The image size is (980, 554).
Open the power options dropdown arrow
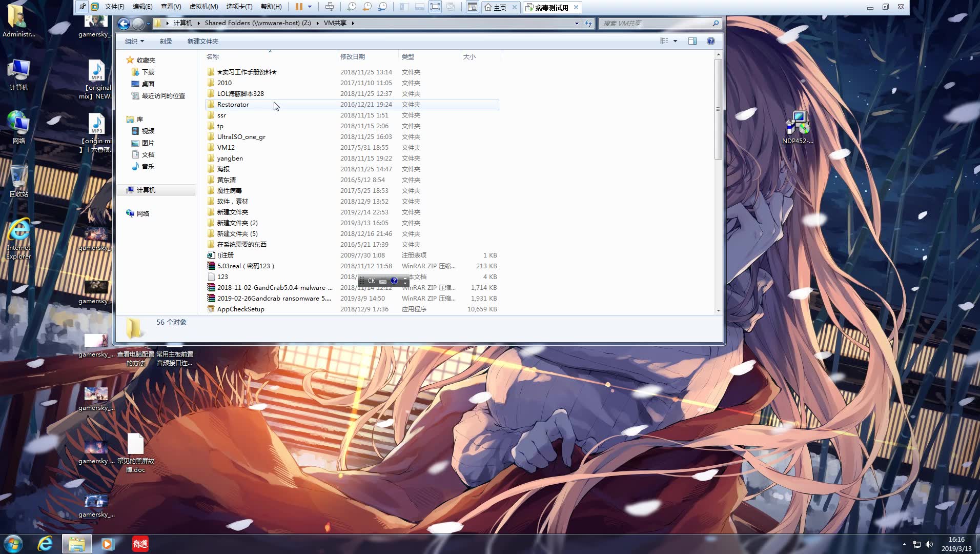(x=310, y=7)
